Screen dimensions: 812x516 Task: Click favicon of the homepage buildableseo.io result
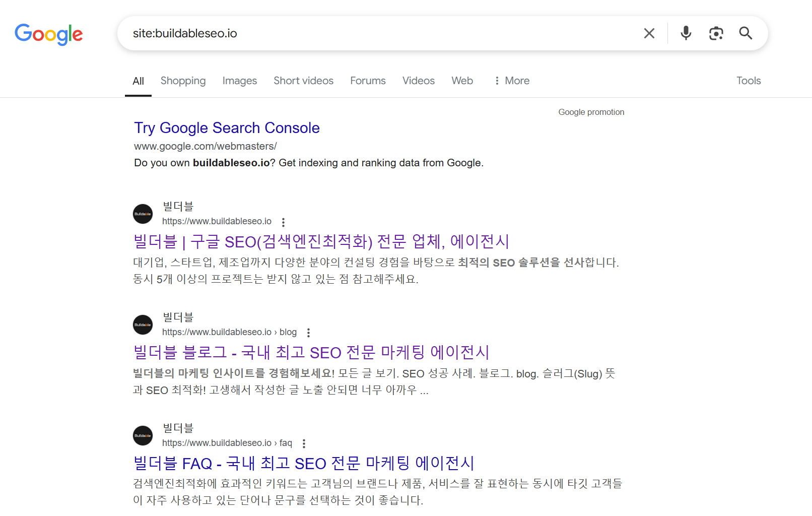(x=143, y=214)
